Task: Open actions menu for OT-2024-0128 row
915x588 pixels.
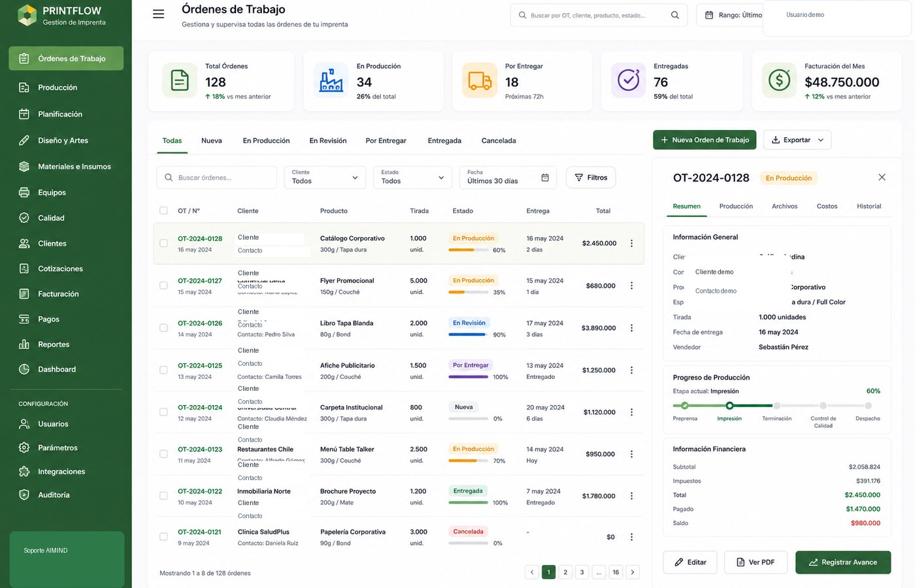Action: point(631,243)
